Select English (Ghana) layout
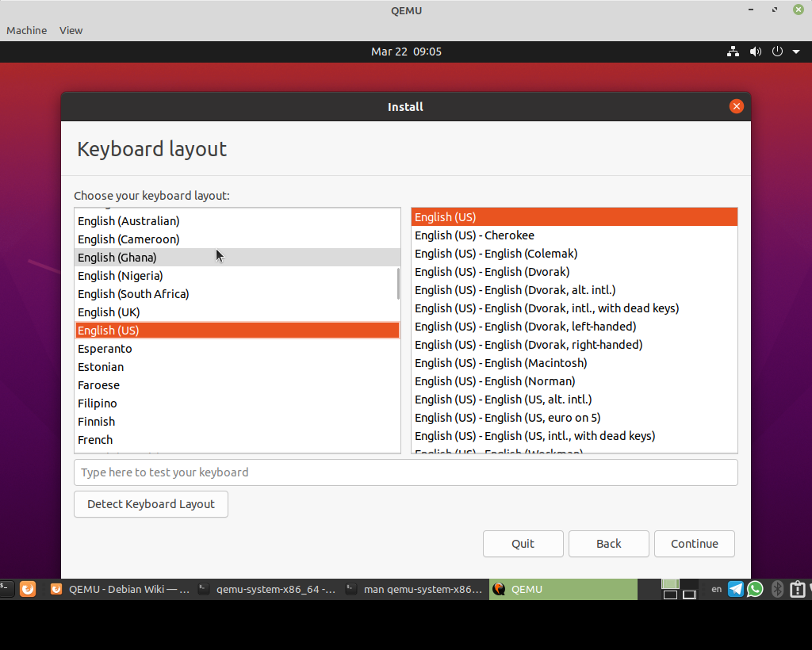Screen dimensions: 812x650 click(237, 257)
